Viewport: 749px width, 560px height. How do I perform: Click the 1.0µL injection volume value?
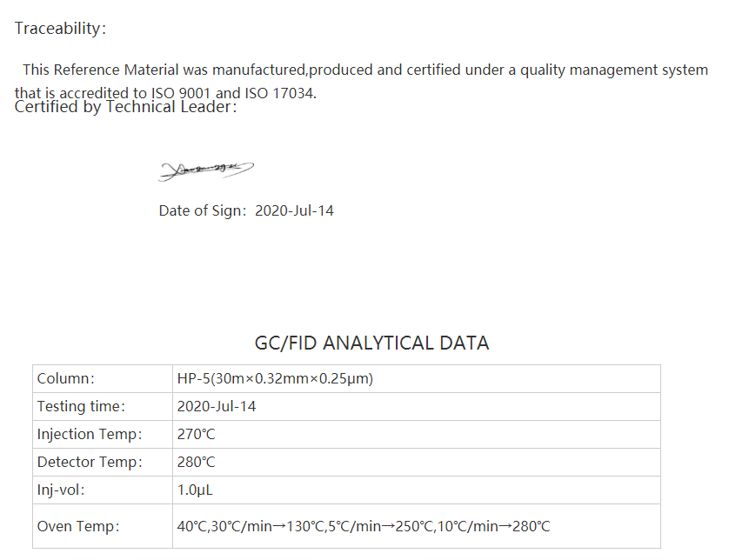point(195,490)
